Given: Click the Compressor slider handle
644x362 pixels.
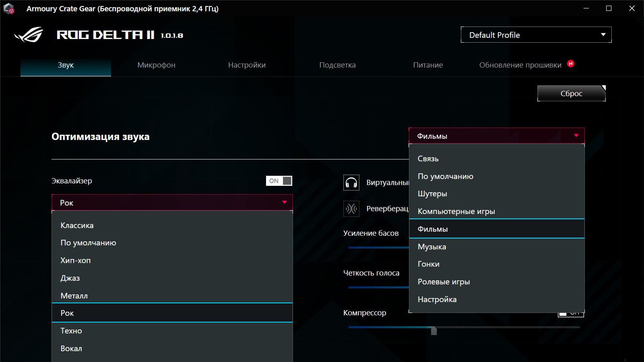Looking at the screenshot, I should (434, 330).
